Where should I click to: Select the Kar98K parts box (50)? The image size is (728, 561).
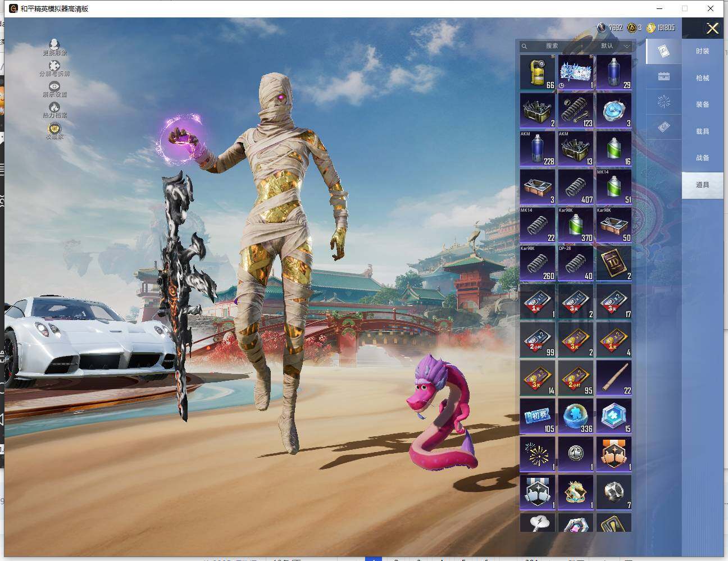[x=614, y=225]
